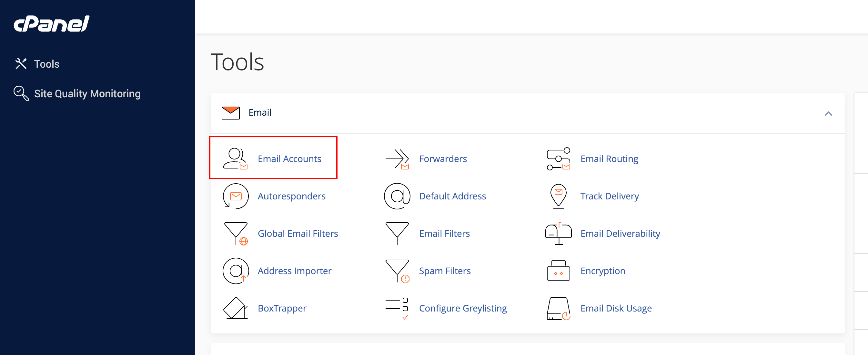Open the Email Filters link

click(x=444, y=233)
